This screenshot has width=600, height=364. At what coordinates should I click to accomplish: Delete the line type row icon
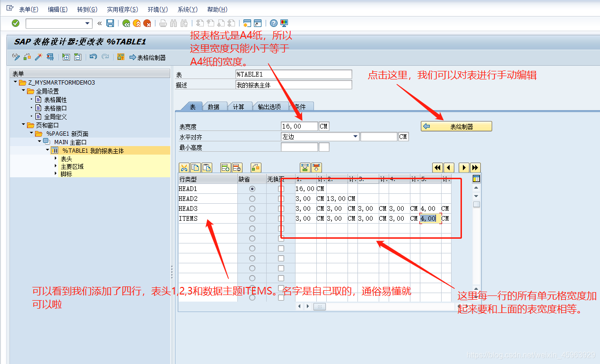point(237,167)
